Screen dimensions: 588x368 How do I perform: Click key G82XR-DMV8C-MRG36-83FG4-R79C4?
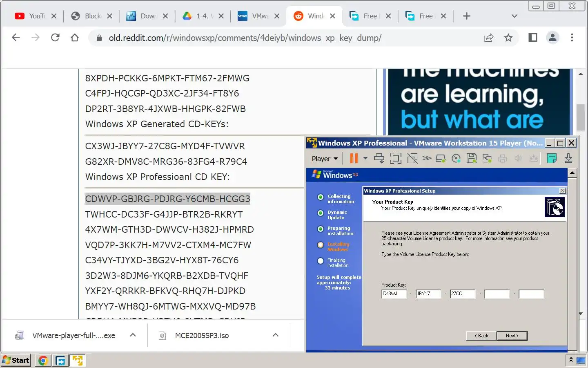click(x=166, y=162)
